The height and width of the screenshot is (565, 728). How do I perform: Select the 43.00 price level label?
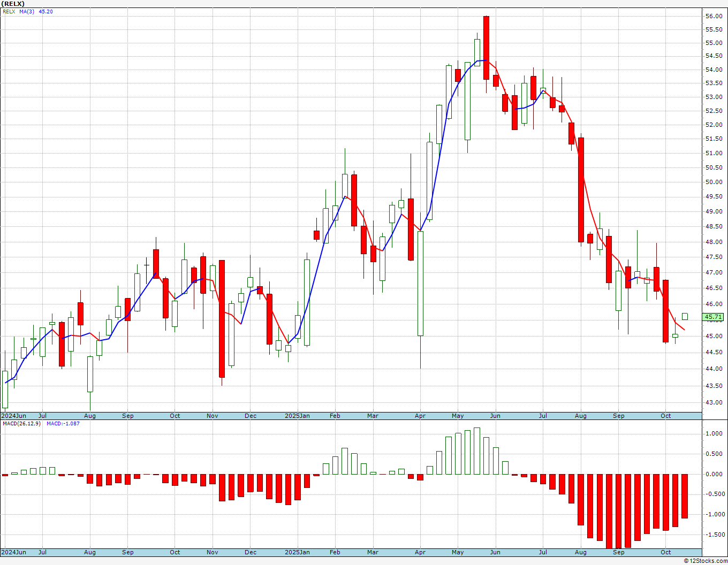(714, 402)
